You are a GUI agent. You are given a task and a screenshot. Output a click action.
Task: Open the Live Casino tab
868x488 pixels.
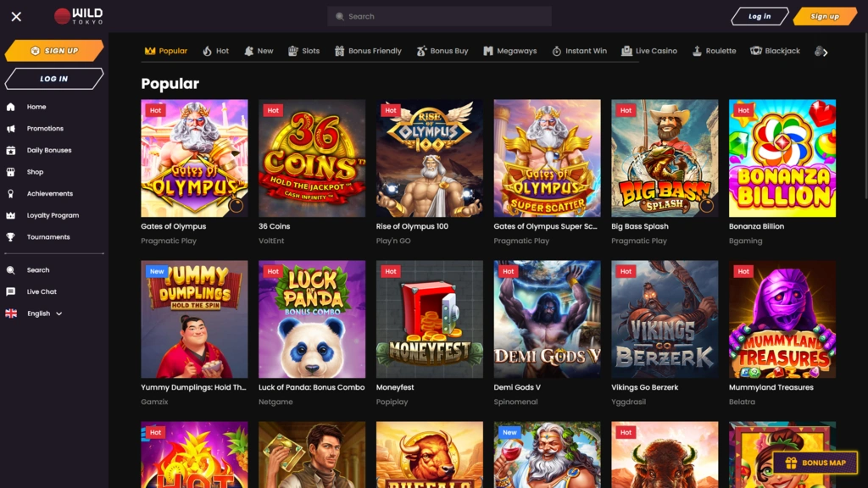tap(649, 51)
